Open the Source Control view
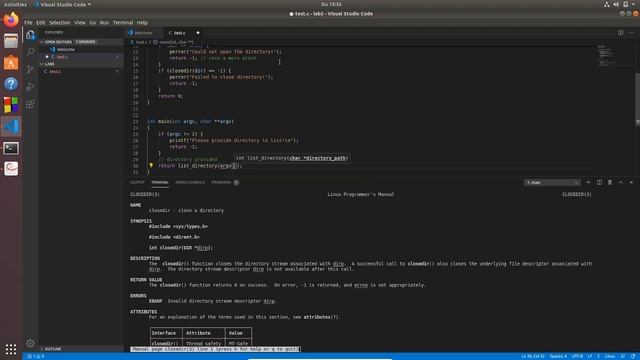The width and height of the screenshot is (640, 360). [x=30, y=69]
